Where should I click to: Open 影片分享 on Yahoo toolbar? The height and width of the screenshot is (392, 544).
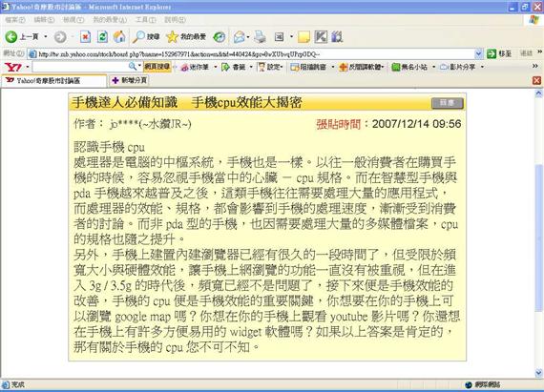[x=457, y=67]
